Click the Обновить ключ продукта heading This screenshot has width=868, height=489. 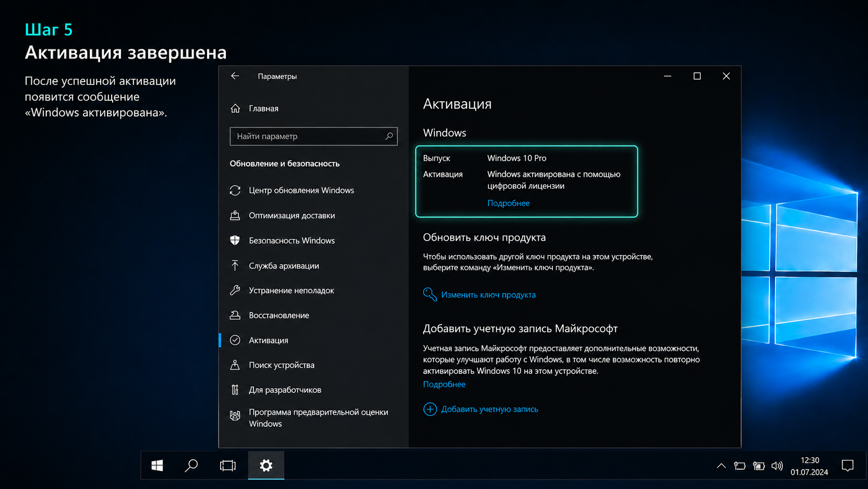tap(484, 237)
